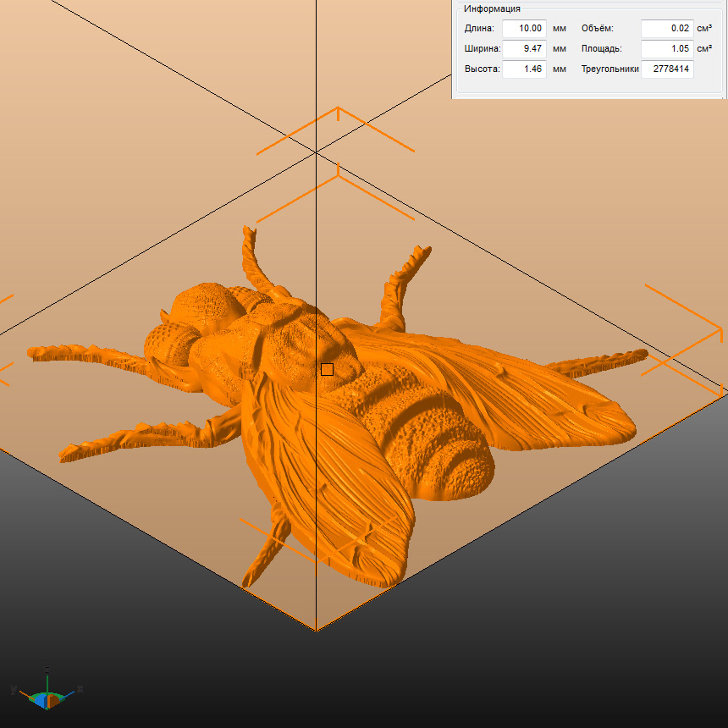Click the top orange bounding box corner marker
The height and width of the screenshot is (728, 728).
pos(338,109)
